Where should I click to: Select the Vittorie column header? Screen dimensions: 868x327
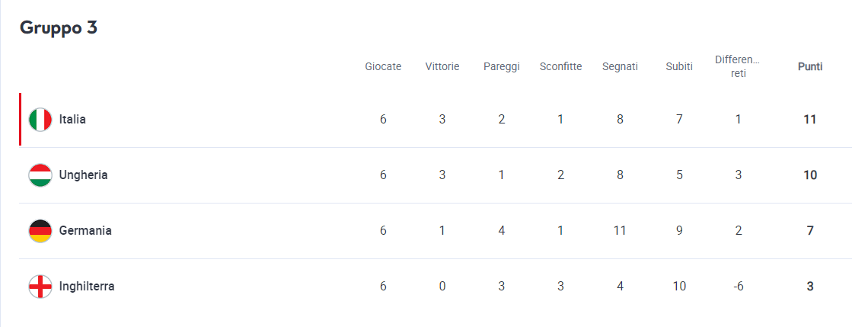click(x=442, y=66)
